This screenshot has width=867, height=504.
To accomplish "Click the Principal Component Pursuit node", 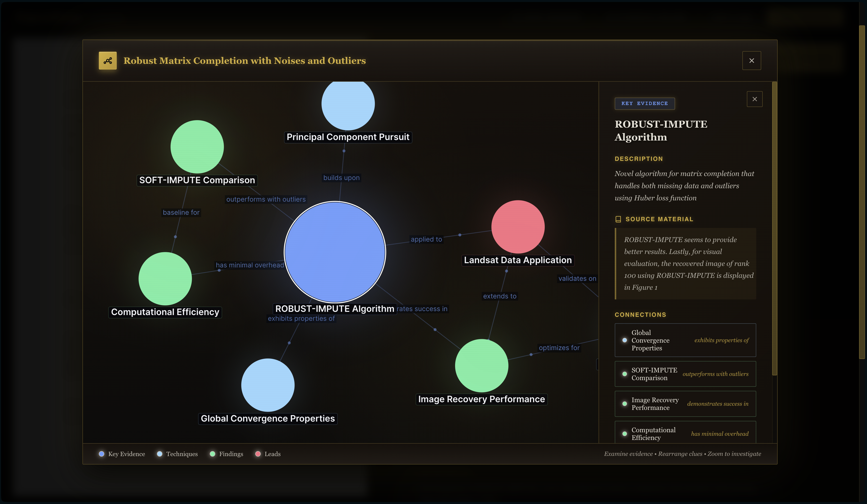I will point(348,105).
